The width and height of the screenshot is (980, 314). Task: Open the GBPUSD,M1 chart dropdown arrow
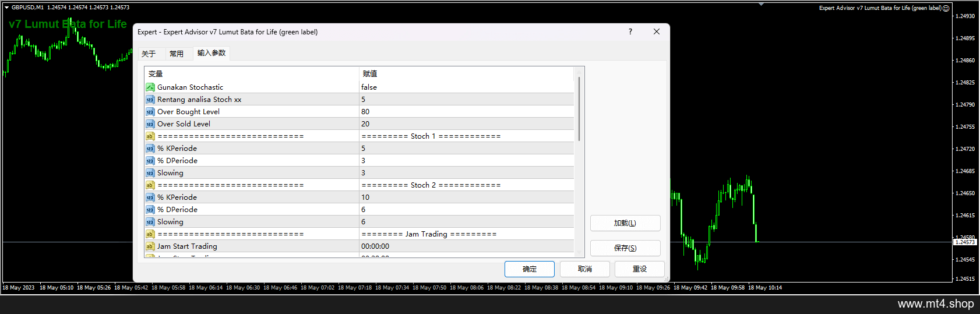[x=6, y=8]
